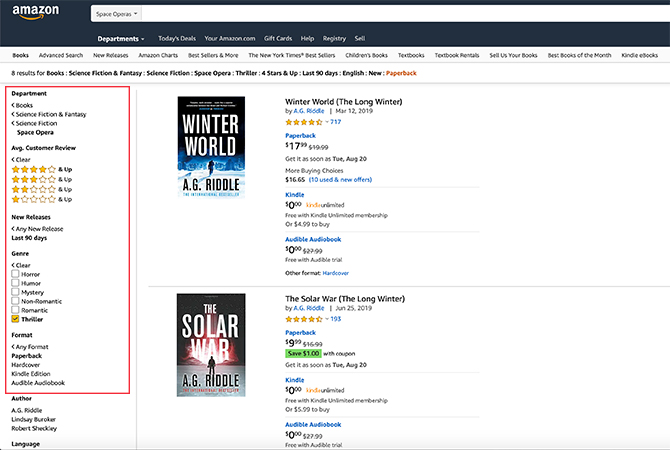Filter by 3 stars & Up
The width and height of the screenshot is (670, 450).
tap(42, 179)
